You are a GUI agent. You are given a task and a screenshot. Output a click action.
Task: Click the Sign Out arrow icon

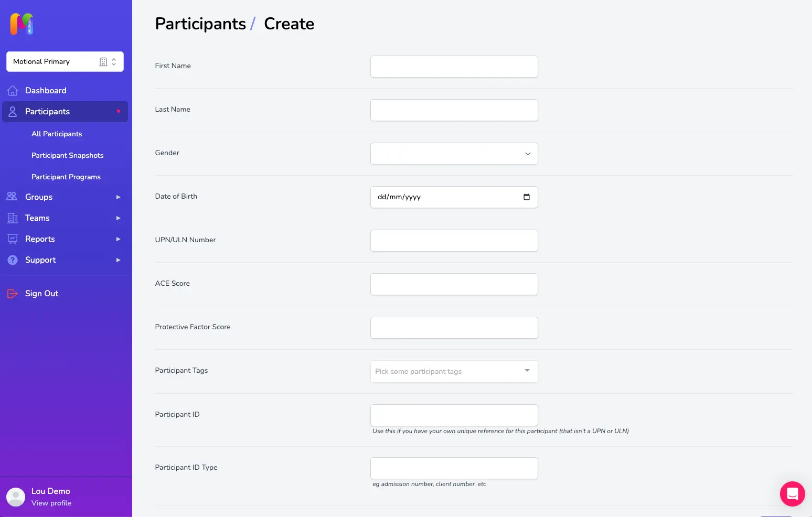[x=13, y=294]
